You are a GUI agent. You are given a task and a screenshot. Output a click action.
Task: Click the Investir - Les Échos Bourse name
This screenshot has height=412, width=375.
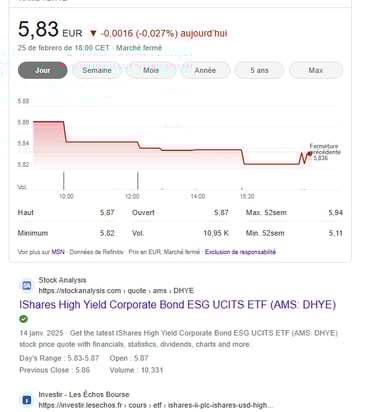[84, 394]
